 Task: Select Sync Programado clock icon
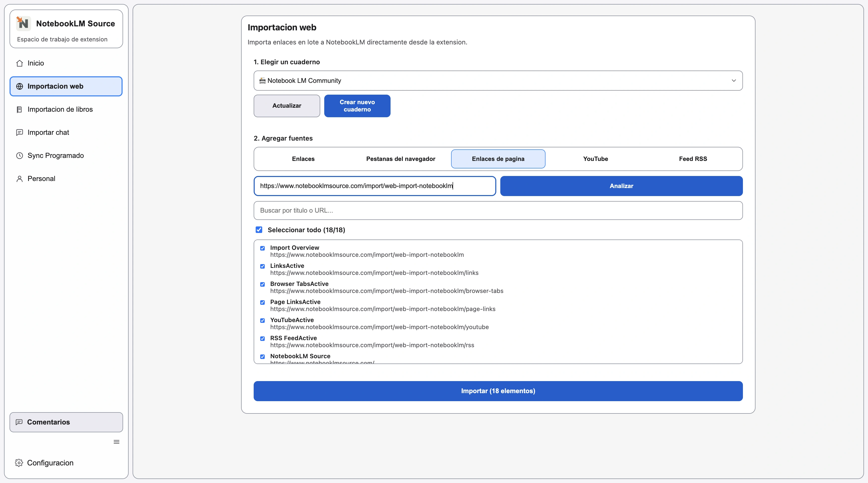click(20, 155)
